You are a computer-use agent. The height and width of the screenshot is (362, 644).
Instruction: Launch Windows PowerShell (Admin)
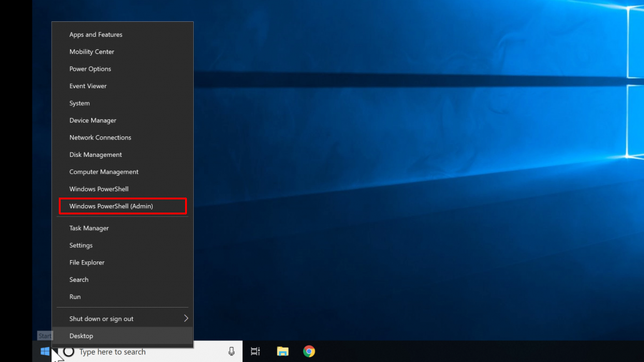[x=123, y=206]
